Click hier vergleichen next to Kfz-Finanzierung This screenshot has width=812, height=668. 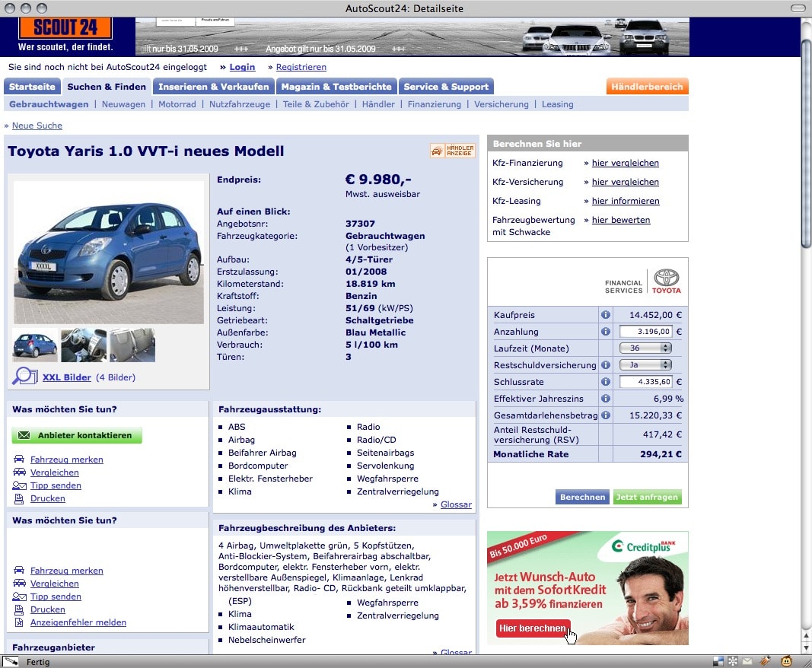625,163
